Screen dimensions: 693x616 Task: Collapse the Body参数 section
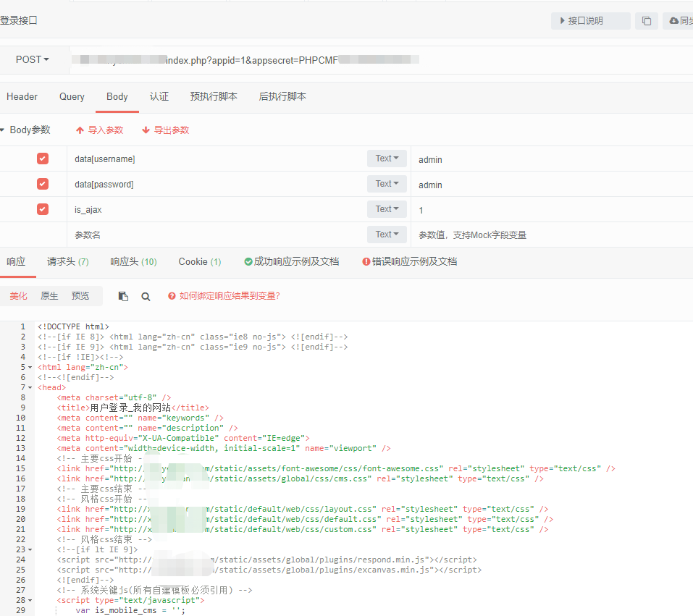tap(3, 130)
